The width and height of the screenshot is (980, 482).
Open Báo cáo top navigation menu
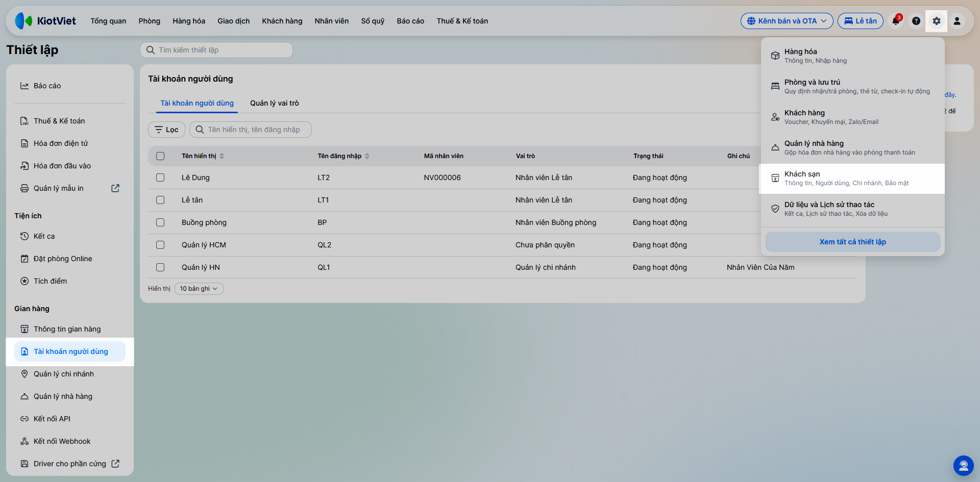click(x=410, y=21)
